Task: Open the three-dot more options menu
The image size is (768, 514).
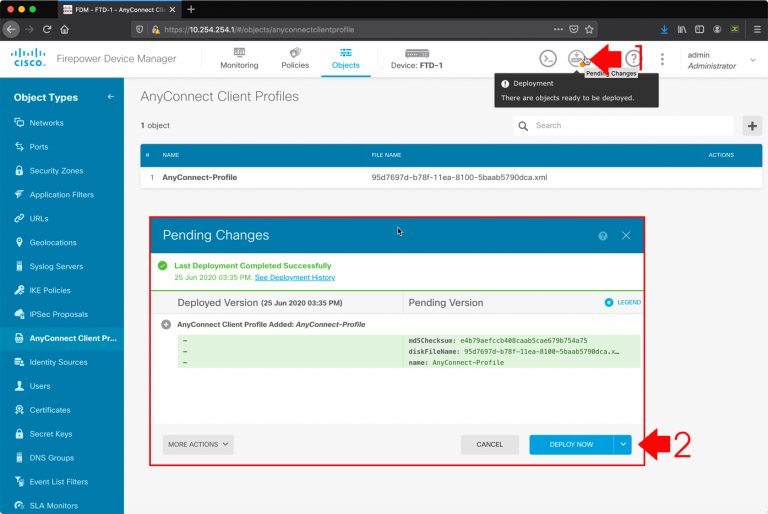Action: 662,59
